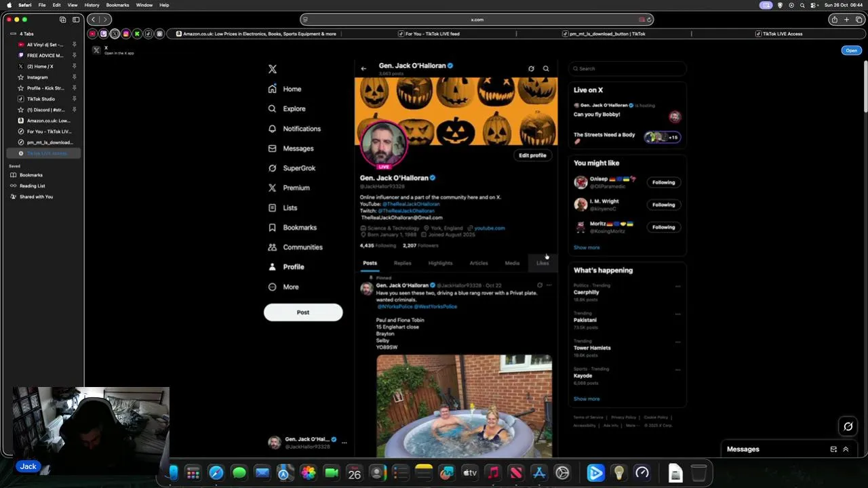The height and width of the screenshot is (488, 868).
Task: Open account switcher dots beside Gen. Jack O'Hal...
Action: pos(344,443)
